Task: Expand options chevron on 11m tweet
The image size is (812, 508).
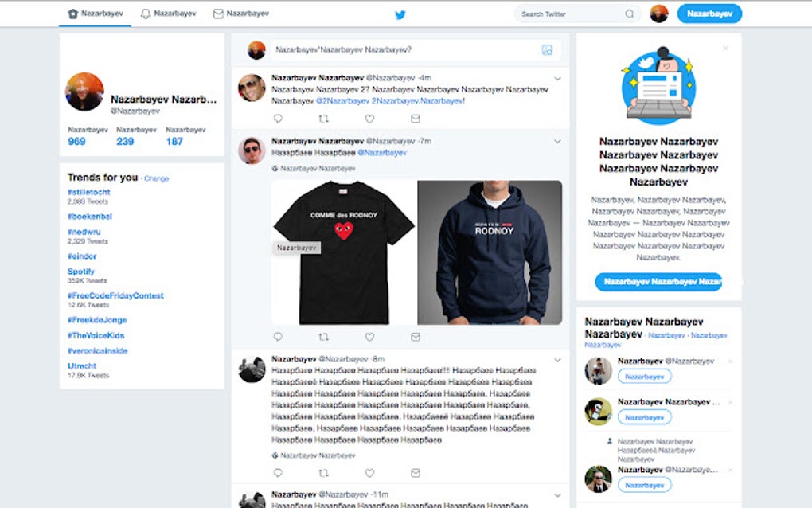Action: 557,495
